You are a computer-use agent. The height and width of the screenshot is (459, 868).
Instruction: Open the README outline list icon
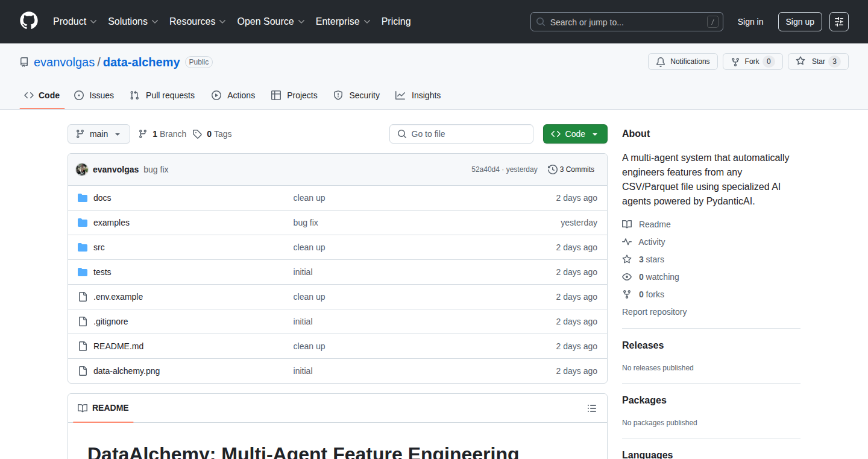(592, 408)
